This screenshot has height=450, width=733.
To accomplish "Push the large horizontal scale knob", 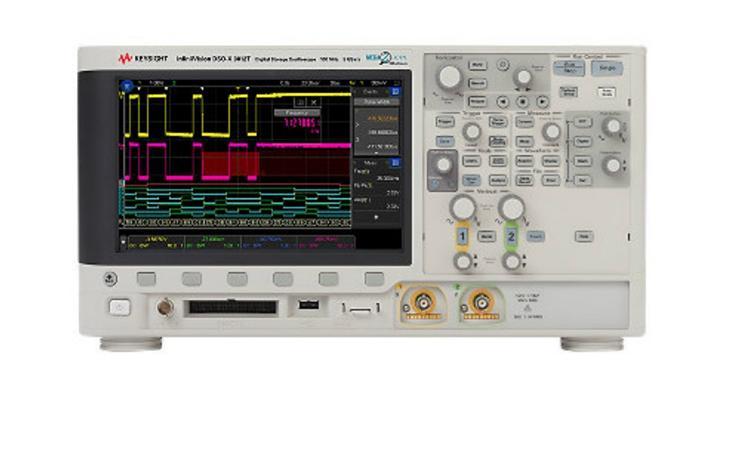I will (x=449, y=78).
